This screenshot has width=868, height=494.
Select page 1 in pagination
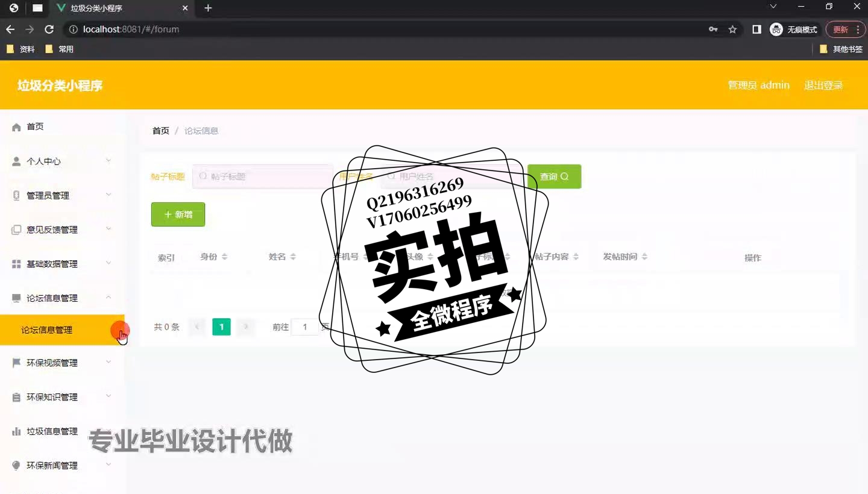tap(221, 327)
